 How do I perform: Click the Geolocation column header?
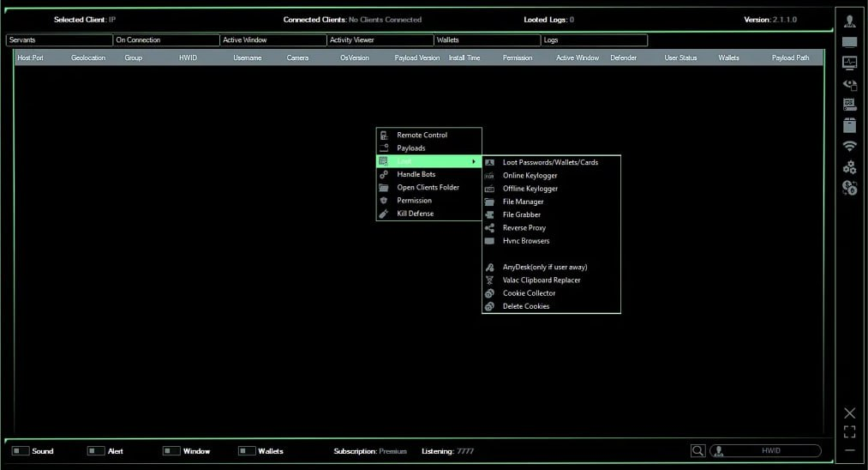88,57
